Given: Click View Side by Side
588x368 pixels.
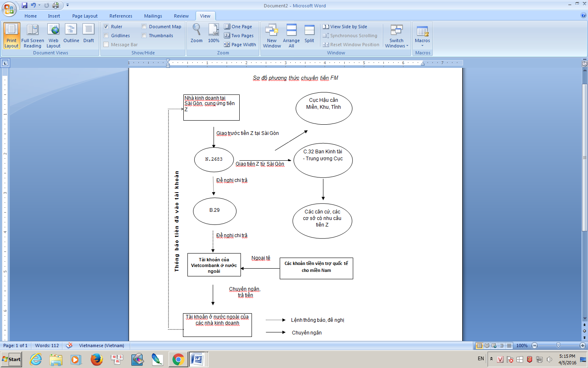Looking at the screenshot, I should click(x=345, y=27).
